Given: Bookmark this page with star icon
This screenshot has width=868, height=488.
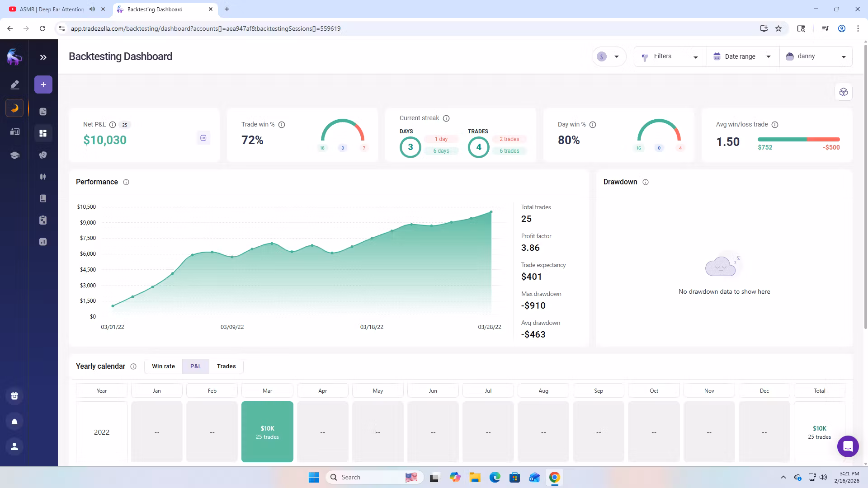Looking at the screenshot, I should point(778,28).
